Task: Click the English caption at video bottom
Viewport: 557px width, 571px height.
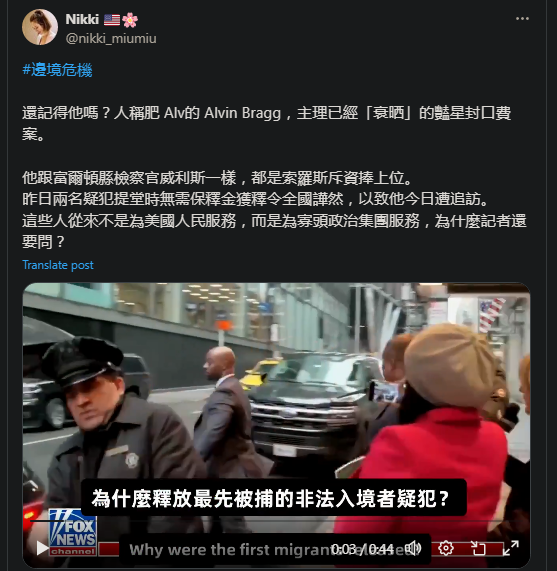Action: click(x=229, y=550)
